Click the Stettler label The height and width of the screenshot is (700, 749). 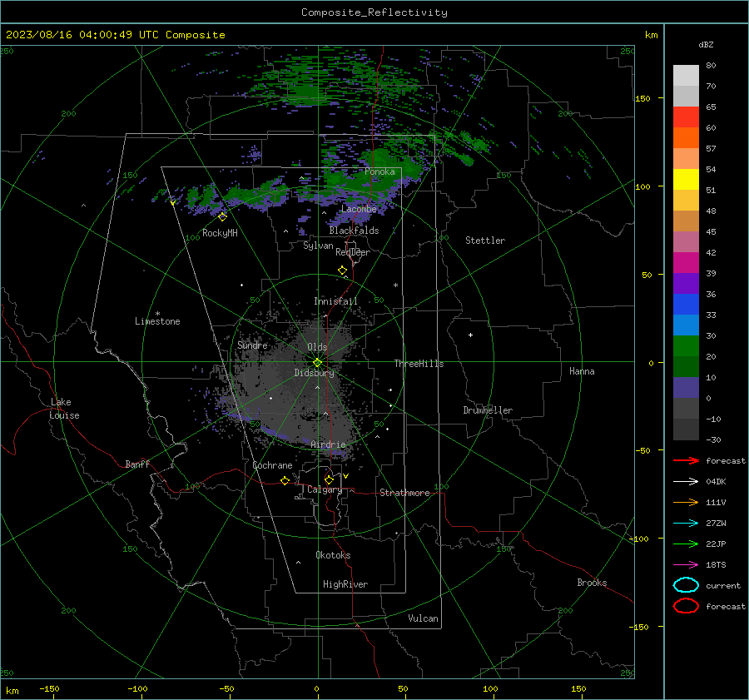(x=485, y=241)
